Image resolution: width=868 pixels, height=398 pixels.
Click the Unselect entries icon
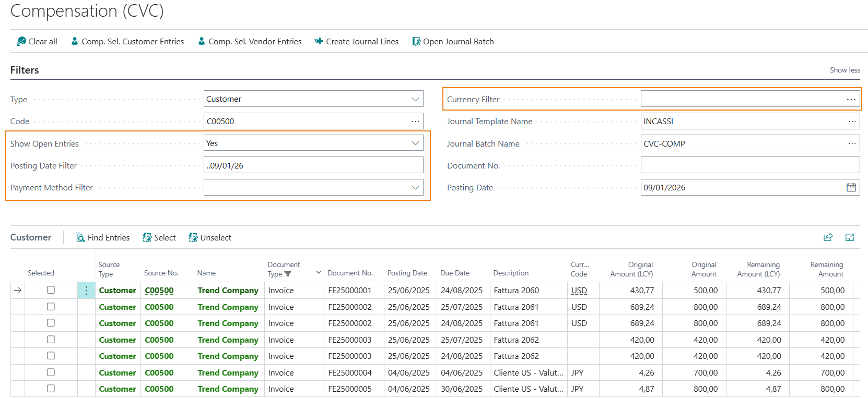193,237
